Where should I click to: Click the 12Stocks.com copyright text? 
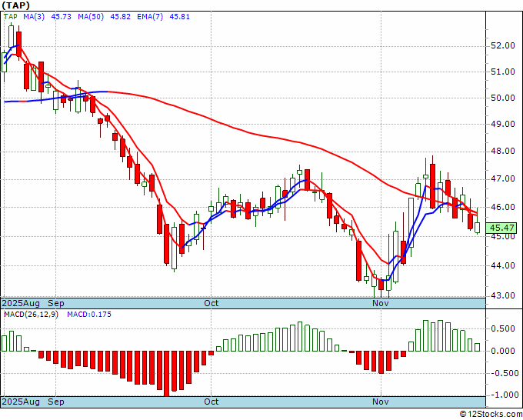tap(491, 415)
